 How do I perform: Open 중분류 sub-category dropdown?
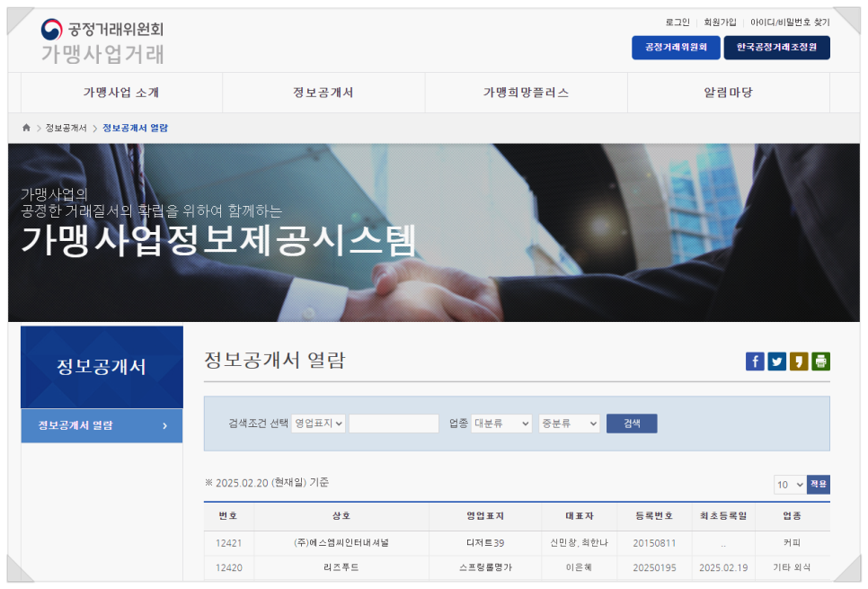pos(569,424)
